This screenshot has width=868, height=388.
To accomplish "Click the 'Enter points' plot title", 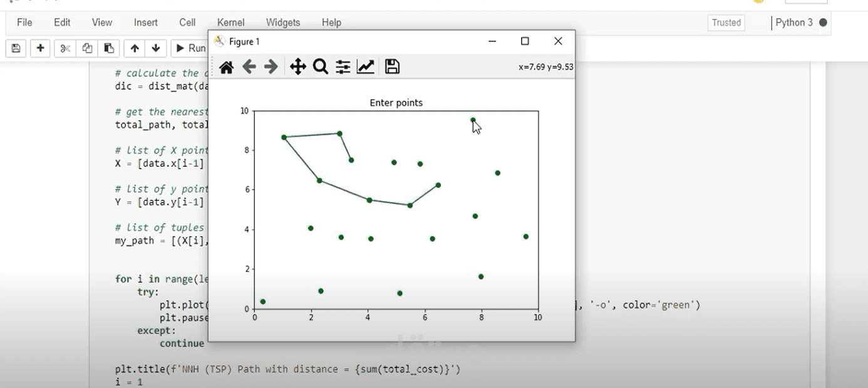I will coord(396,103).
